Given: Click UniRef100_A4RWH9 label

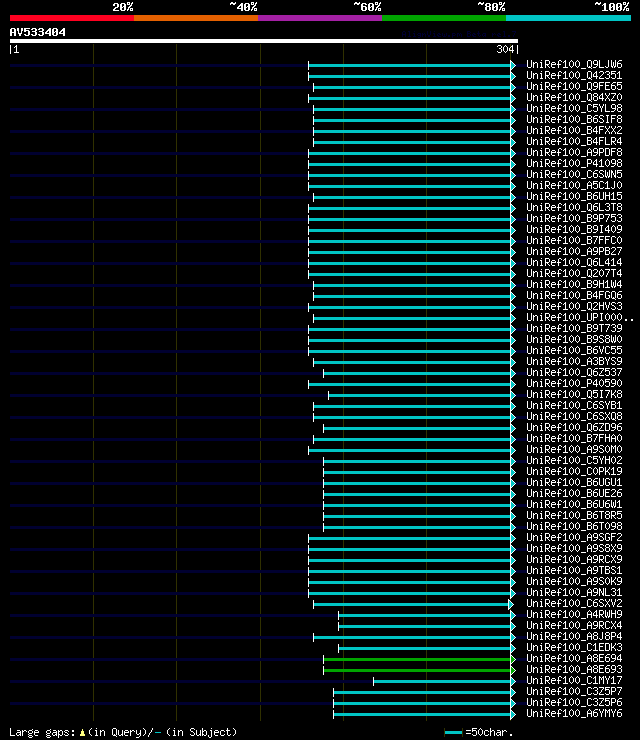Looking at the screenshot, I should coord(574,614).
